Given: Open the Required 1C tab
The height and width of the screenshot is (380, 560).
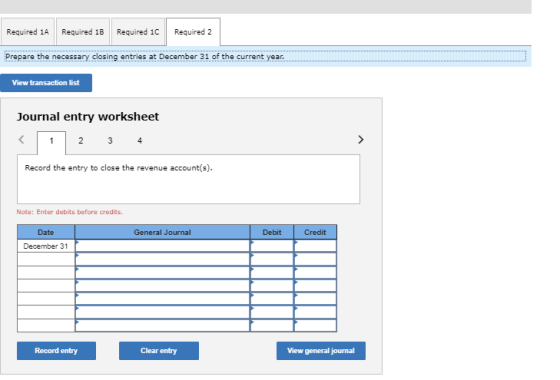Looking at the screenshot, I should click(x=138, y=32).
